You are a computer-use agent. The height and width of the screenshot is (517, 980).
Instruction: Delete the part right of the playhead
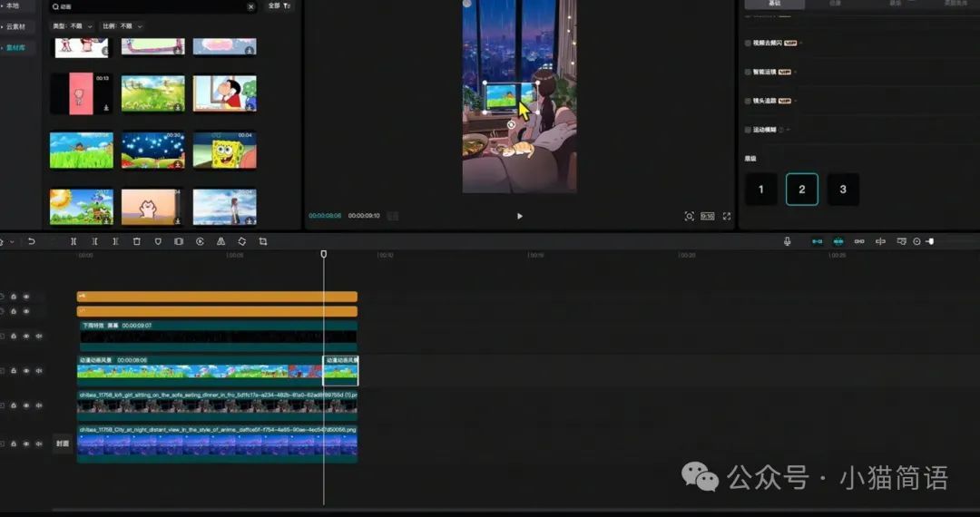point(115,241)
